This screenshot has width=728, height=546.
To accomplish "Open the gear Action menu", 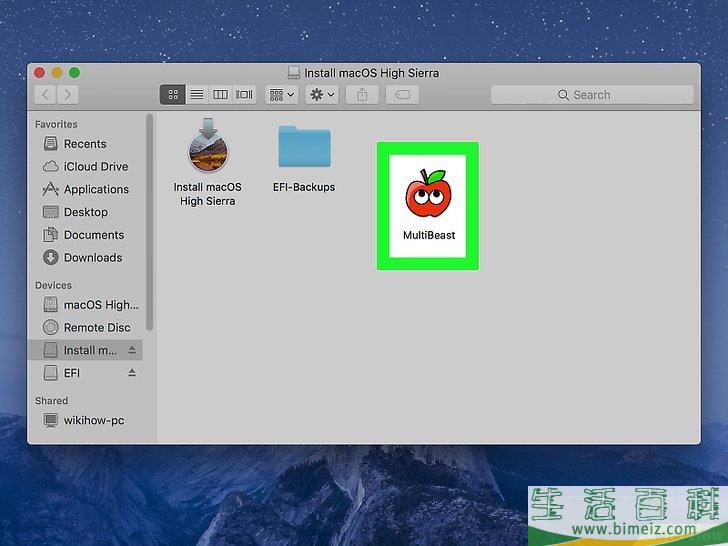I will tap(322, 95).
